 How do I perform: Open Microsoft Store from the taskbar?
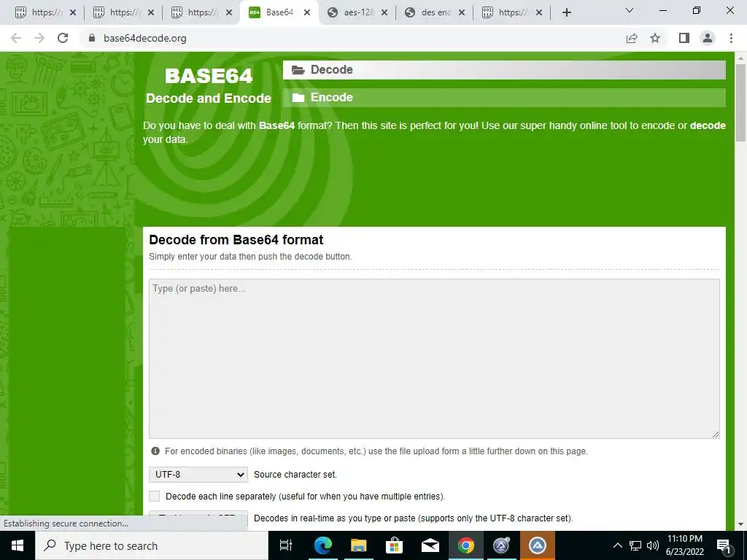click(394, 545)
